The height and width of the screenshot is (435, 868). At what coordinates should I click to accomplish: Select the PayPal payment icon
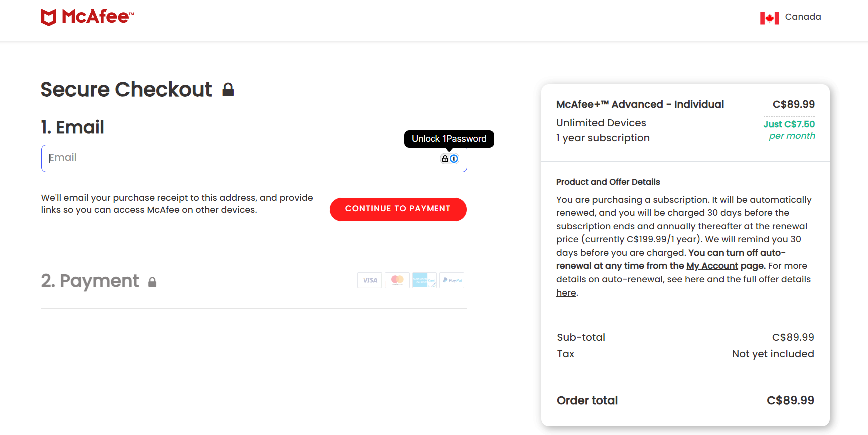[452, 280]
